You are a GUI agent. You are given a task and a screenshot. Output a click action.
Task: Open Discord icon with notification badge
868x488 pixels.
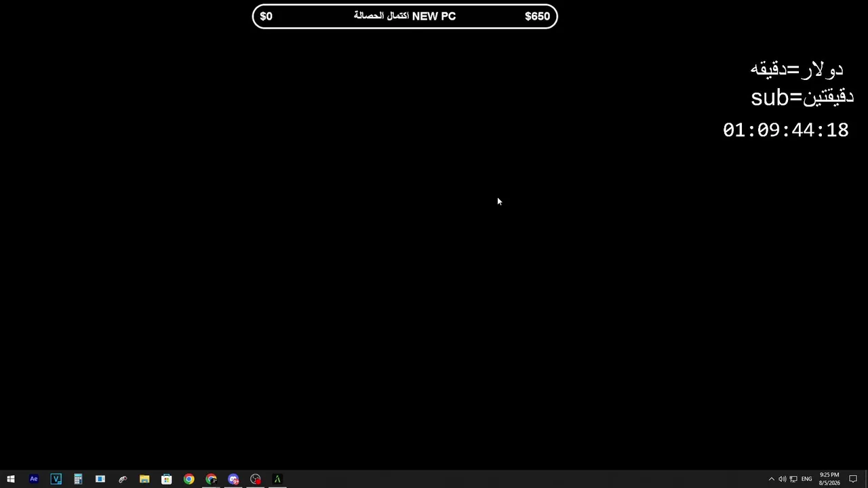tap(233, 479)
